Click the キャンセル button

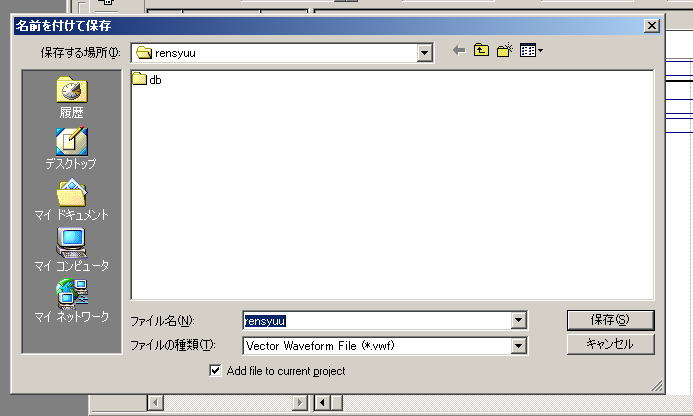coord(610,344)
